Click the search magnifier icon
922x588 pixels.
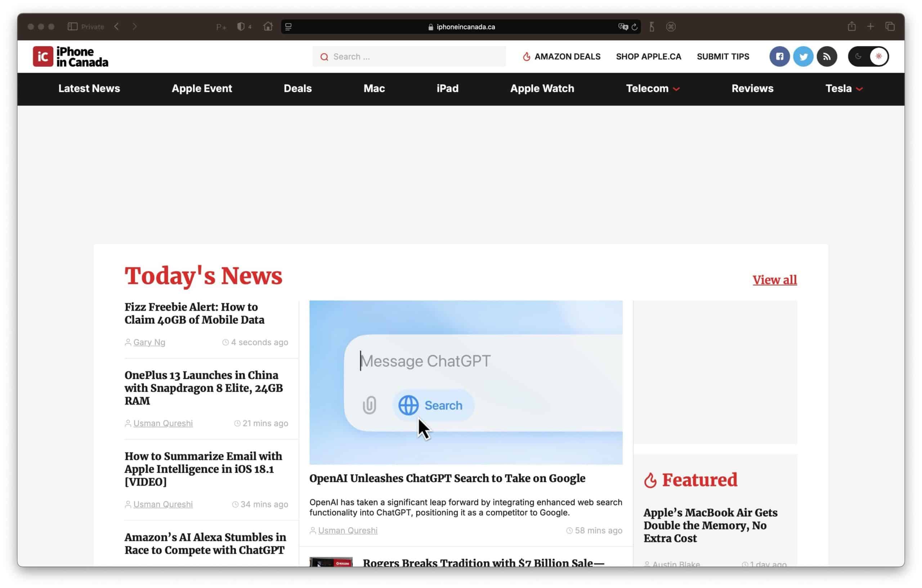coord(324,57)
